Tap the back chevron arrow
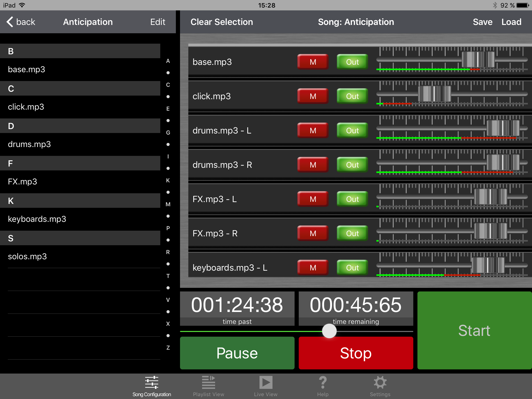The width and height of the screenshot is (532, 399). pyautogui.click(x=10, y=22)
